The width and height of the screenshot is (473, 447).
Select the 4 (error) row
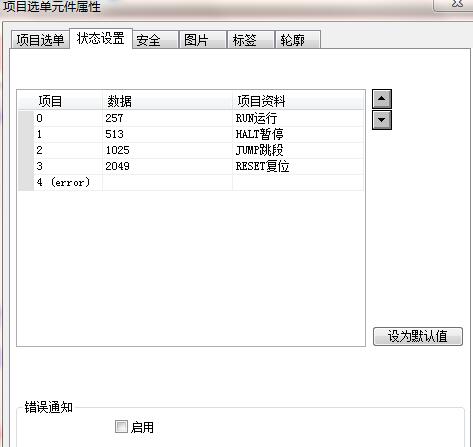click(x=191, y=182)
